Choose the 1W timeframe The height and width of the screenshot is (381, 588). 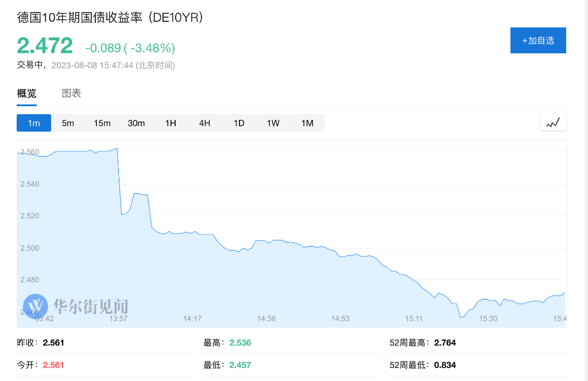tap(273, 123)
